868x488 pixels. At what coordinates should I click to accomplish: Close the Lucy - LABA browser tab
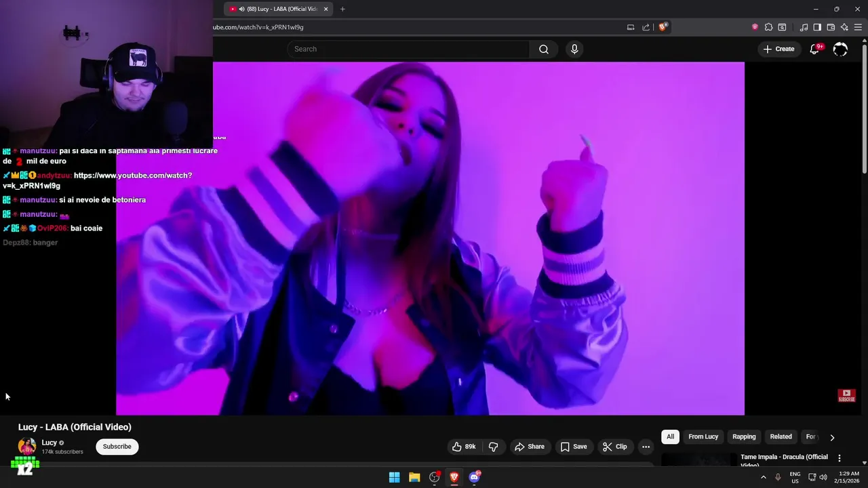[x=325, y=9]
